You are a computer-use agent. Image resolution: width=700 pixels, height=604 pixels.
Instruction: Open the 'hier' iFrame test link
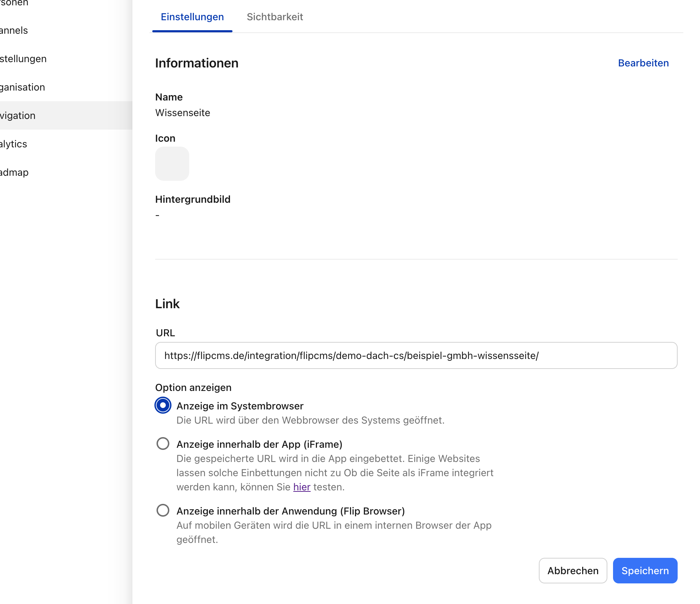[302, 487]
